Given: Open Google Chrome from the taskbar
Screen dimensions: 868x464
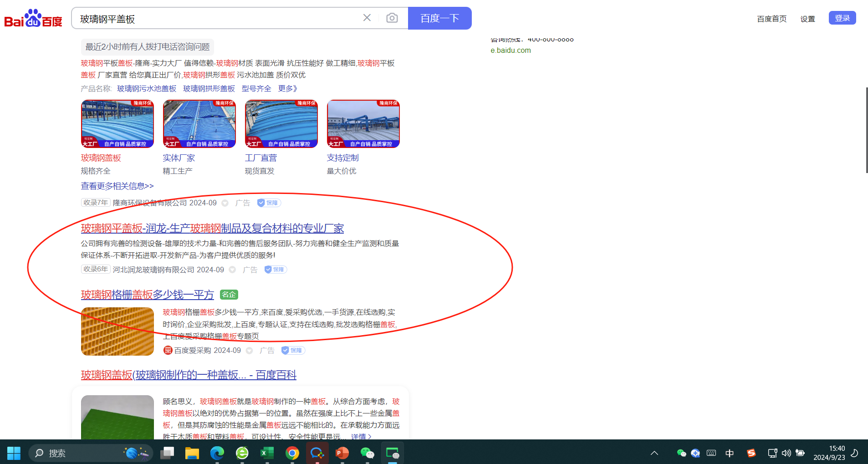Looking at the screenshot, I should click(292, 453).
